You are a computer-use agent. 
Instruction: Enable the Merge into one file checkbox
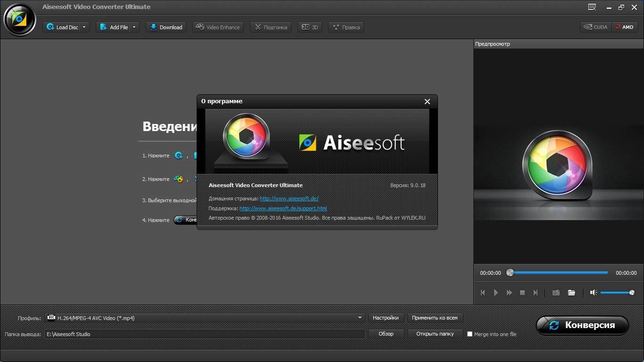[470, 334]
